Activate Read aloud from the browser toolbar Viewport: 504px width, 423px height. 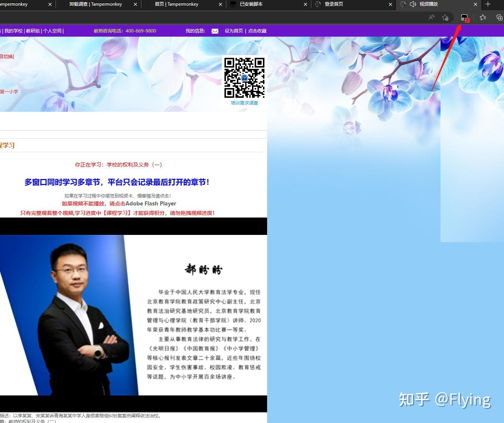click(431, 17)
